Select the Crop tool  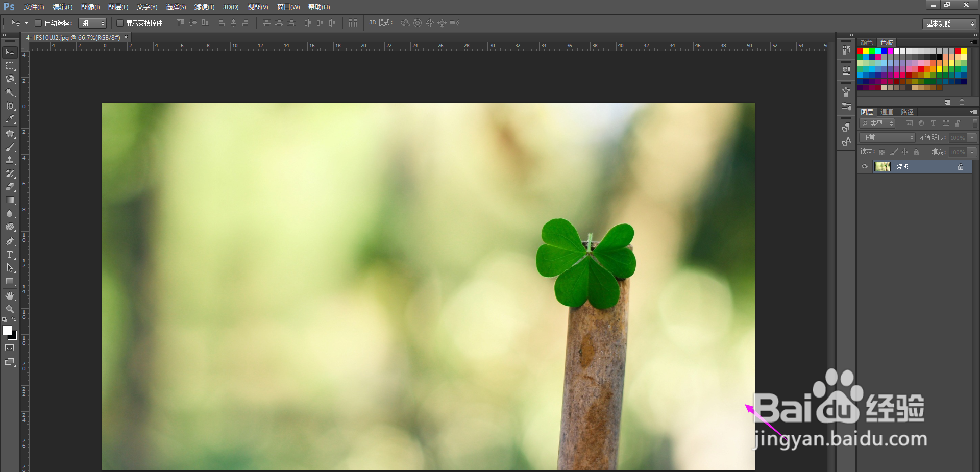tap(10, 106)
